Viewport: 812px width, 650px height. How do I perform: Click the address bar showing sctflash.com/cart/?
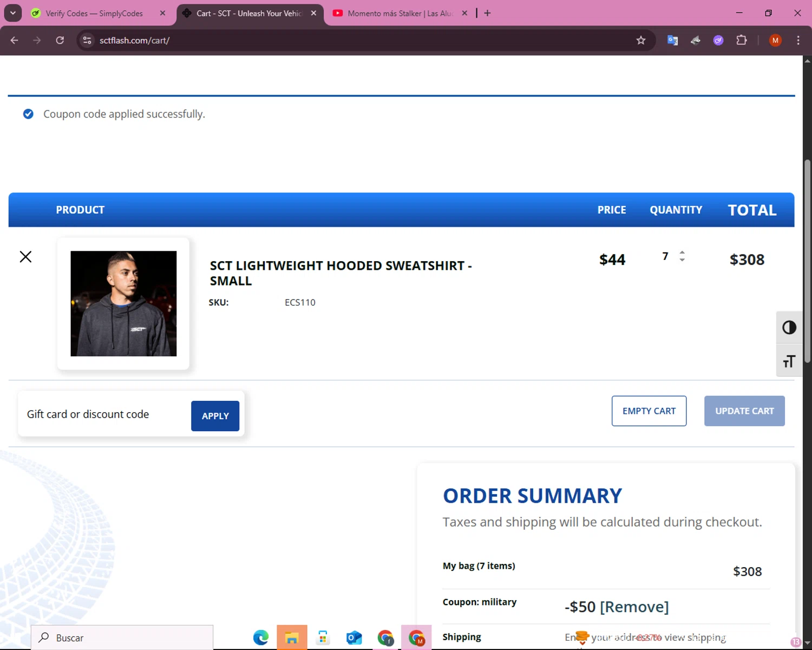coord(363,40)
